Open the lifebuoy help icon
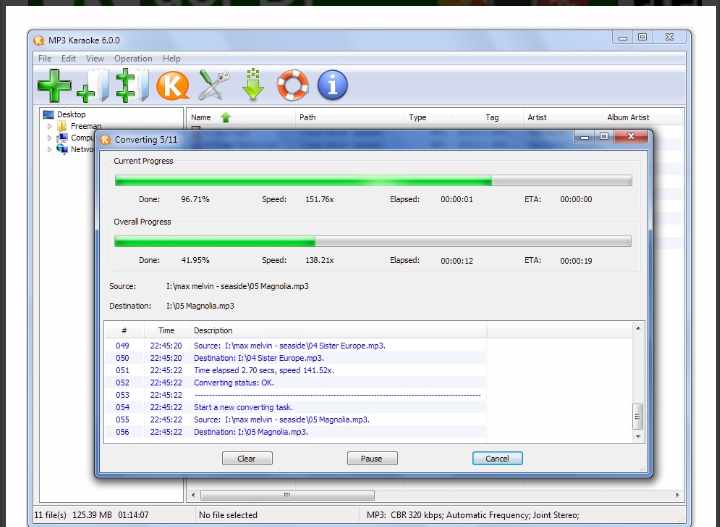Image resolution: width=720 pixels, height=527 pixels. [292, 85]
